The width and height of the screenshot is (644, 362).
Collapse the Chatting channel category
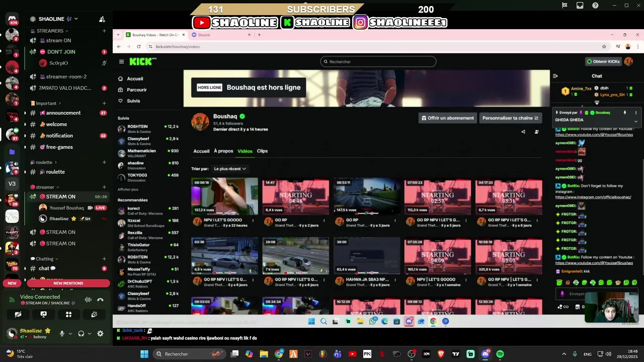(44, 259)
